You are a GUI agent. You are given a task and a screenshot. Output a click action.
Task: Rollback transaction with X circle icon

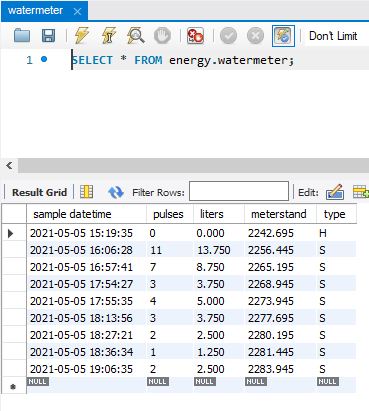click(x=255, y=36)
